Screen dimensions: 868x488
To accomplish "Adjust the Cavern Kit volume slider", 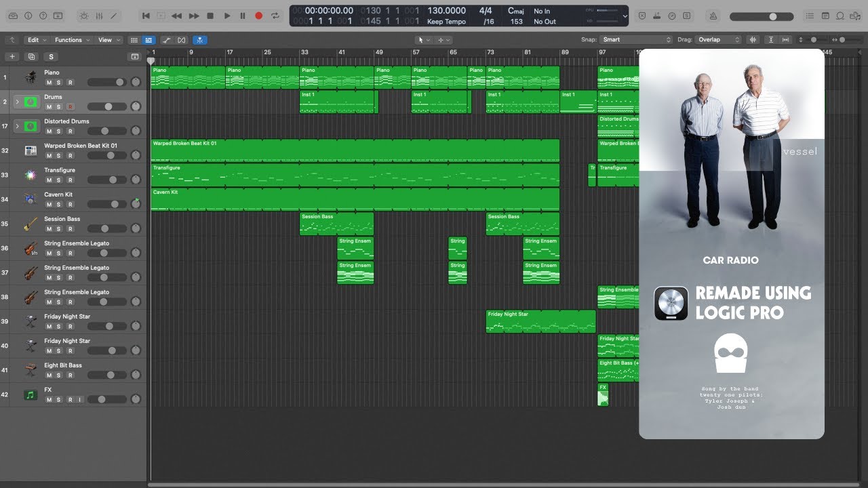I will tap(107, 204).
